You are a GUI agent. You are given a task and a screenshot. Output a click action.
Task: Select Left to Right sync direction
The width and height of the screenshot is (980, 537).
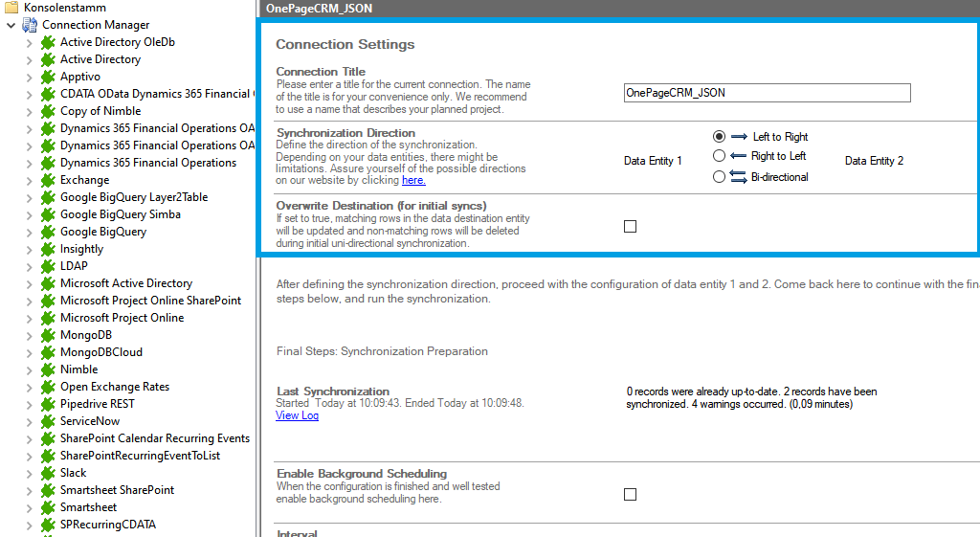pos(719,137)
